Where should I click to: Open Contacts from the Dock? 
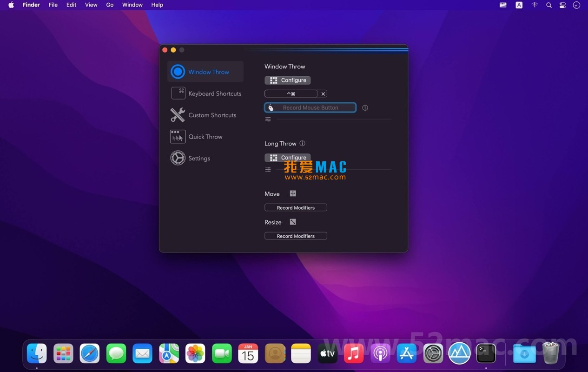(275, 354)
